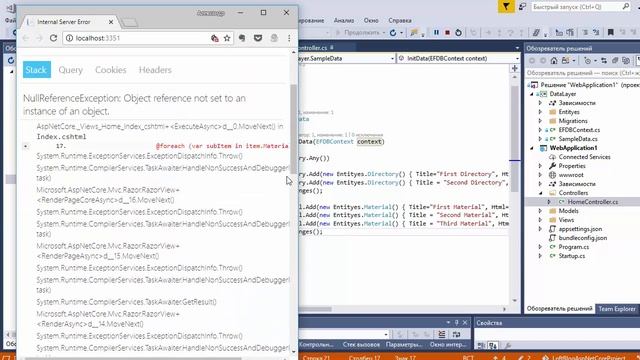This screenshot has width=640, height=360.
Task: Open the translate icon in address bar
Action: [215, 38]
